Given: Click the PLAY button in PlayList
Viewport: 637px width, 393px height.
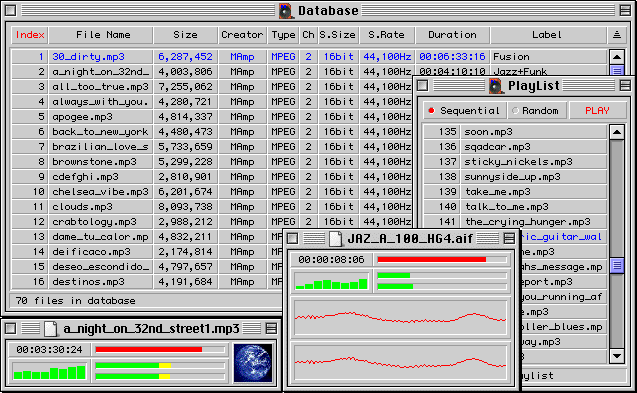Looking at the screenshot, I should 597,111.
